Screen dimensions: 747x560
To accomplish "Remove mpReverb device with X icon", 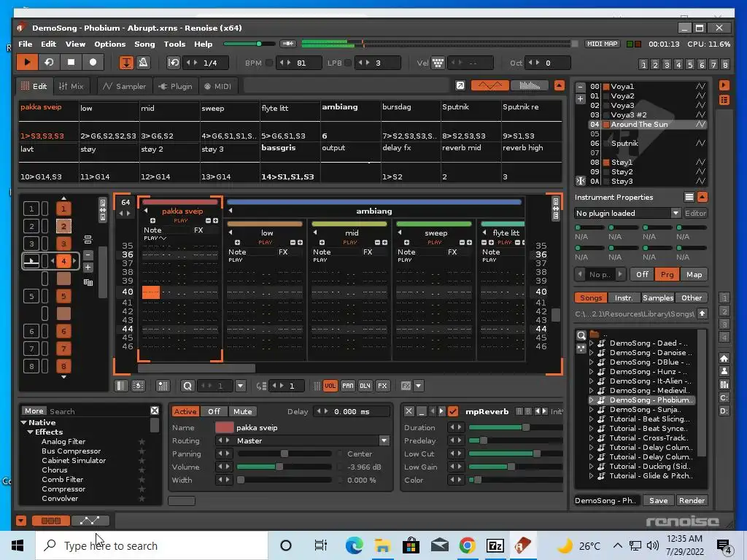I will (409, 411).
